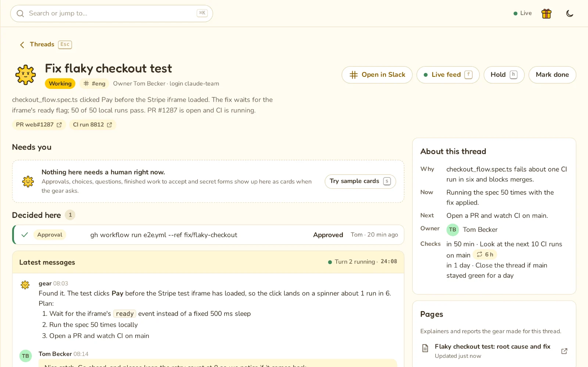Focus the Search or jump to field
This screenshot has height=367, width=588.
(x=111, y=14)
